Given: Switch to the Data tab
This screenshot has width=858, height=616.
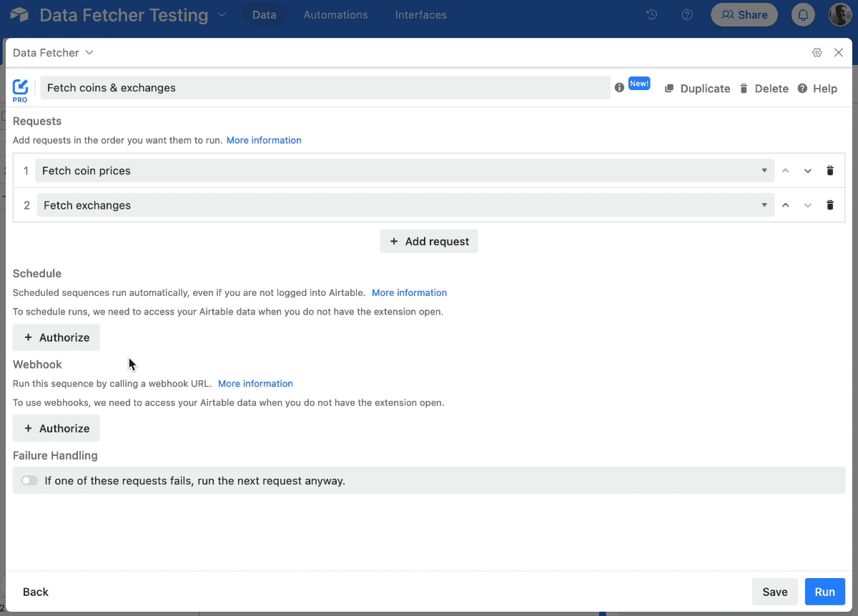Looking at the screenshot, I should [x=264, y=15].
